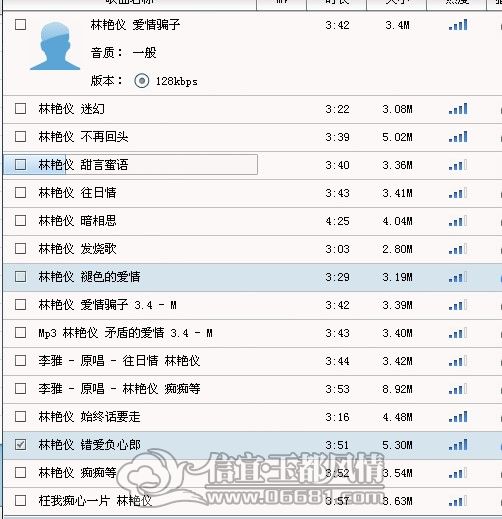Select the song title 林艳仪 始终话要走
Viewport: 502px width, 519px height.
tap(89, 417)
